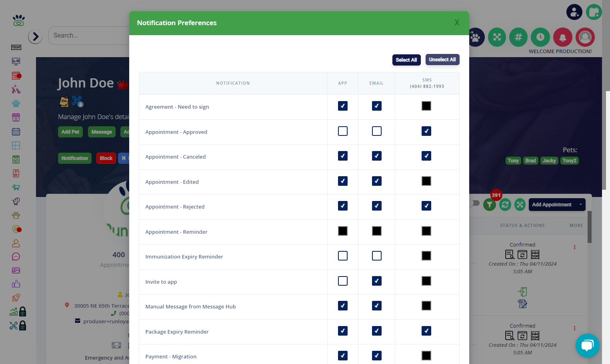This screenshot has height=364, width=610.
Task: Select the Jacky pet tag
Action: [549, 161]
